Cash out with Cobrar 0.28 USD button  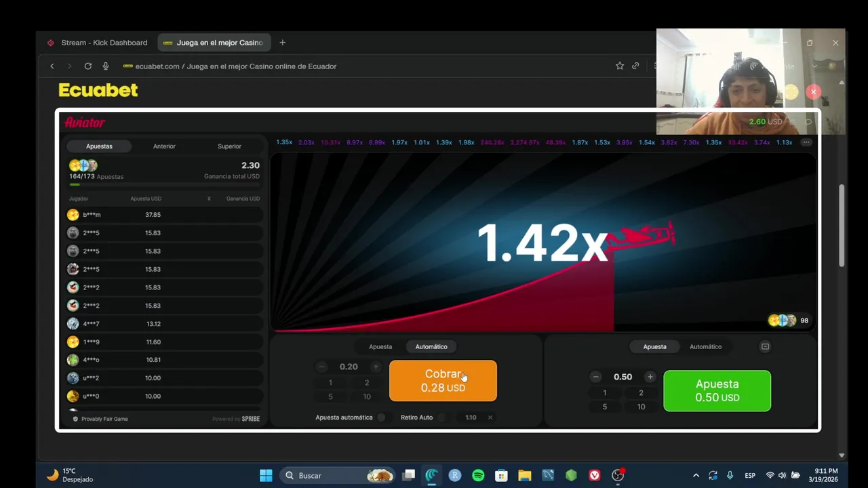(443, 380)
